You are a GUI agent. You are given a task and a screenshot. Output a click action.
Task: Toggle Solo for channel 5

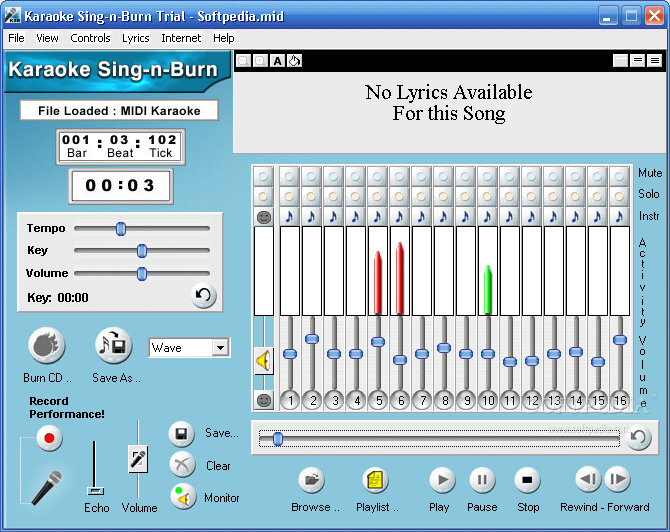click(378, 197)
